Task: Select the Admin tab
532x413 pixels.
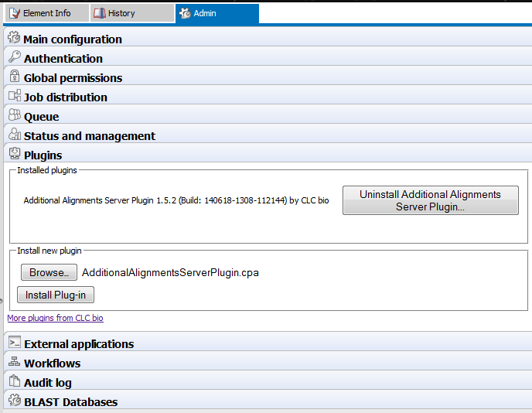Action: coord(217,13)
